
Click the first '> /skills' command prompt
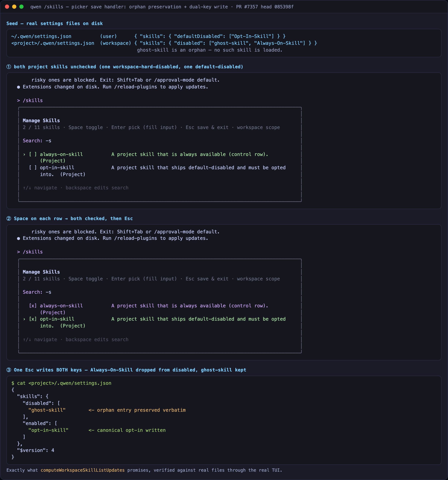(x=30, y=100)
